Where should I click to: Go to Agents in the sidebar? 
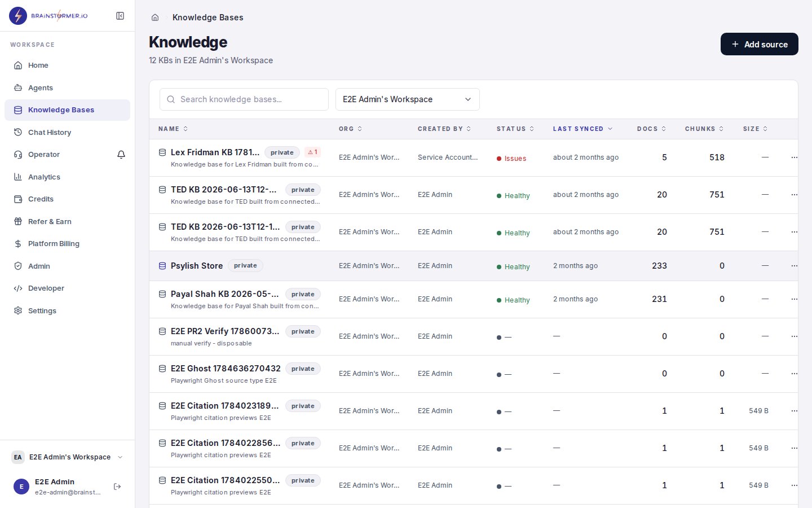67,87
